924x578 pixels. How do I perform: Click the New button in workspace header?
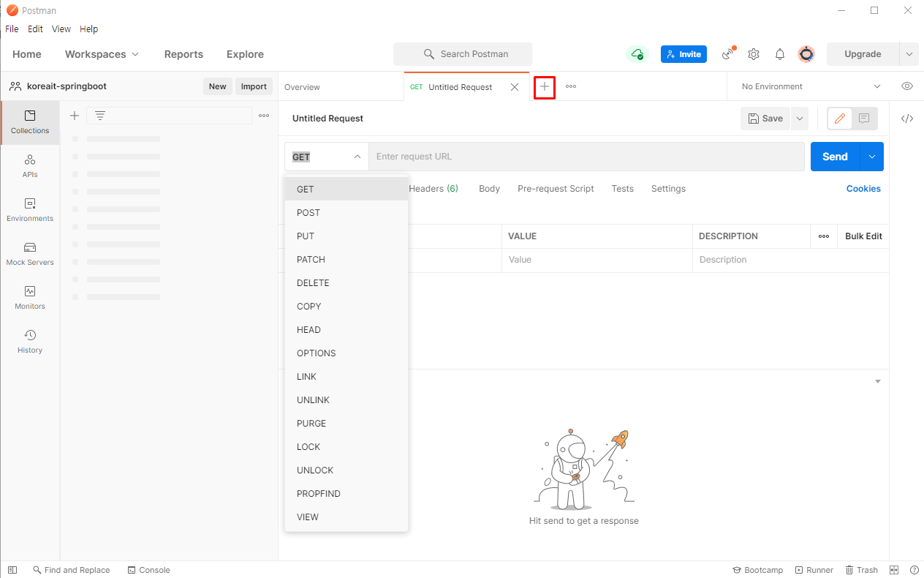(218, 86)
